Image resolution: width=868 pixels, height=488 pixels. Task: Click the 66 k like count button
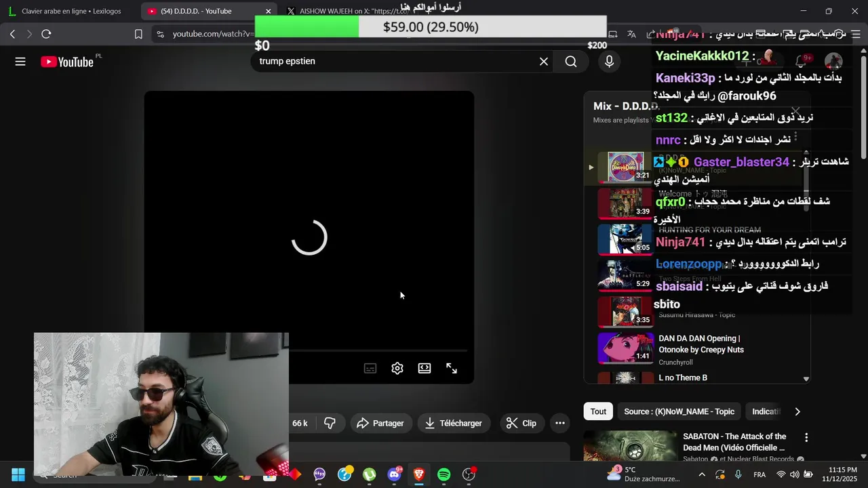coord(299,423)
